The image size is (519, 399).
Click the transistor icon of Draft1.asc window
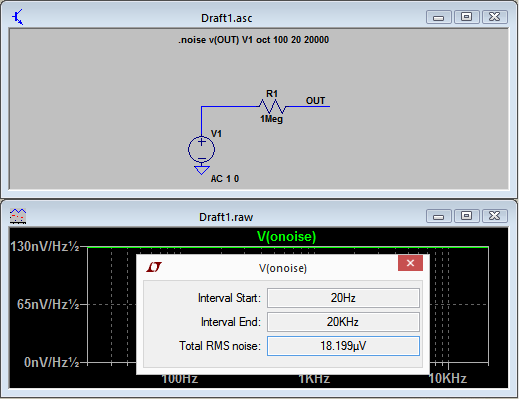tap(17, 17)
